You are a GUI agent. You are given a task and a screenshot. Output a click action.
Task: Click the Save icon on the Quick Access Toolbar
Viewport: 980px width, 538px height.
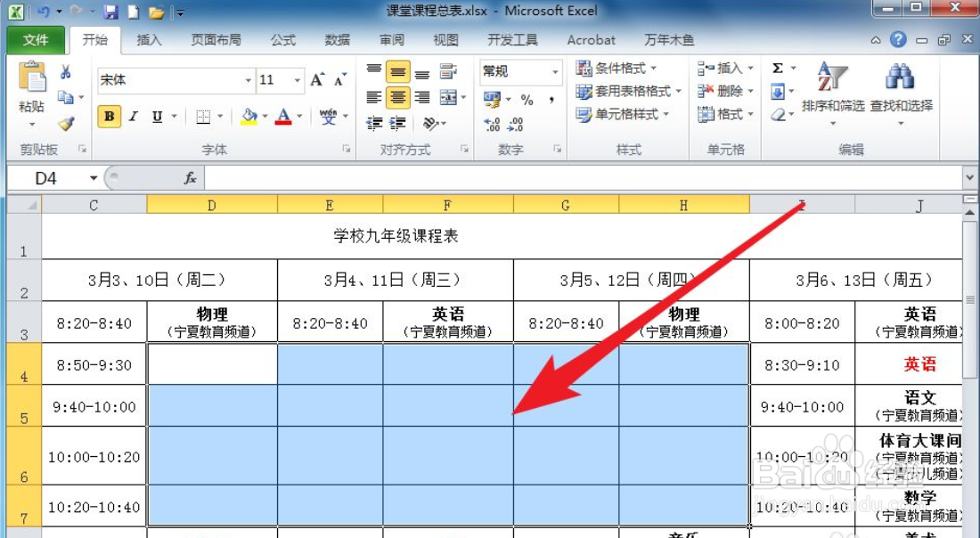click(x=110, y=10)
